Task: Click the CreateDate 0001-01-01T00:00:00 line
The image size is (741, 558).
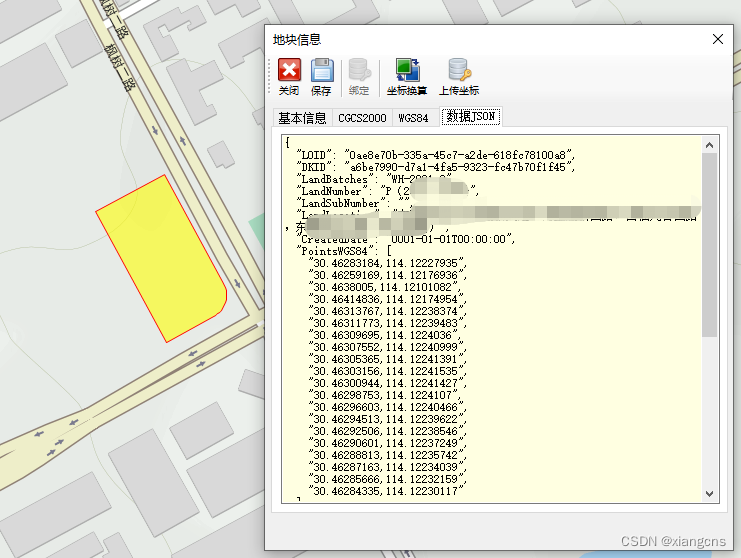Action: point(406,239)
